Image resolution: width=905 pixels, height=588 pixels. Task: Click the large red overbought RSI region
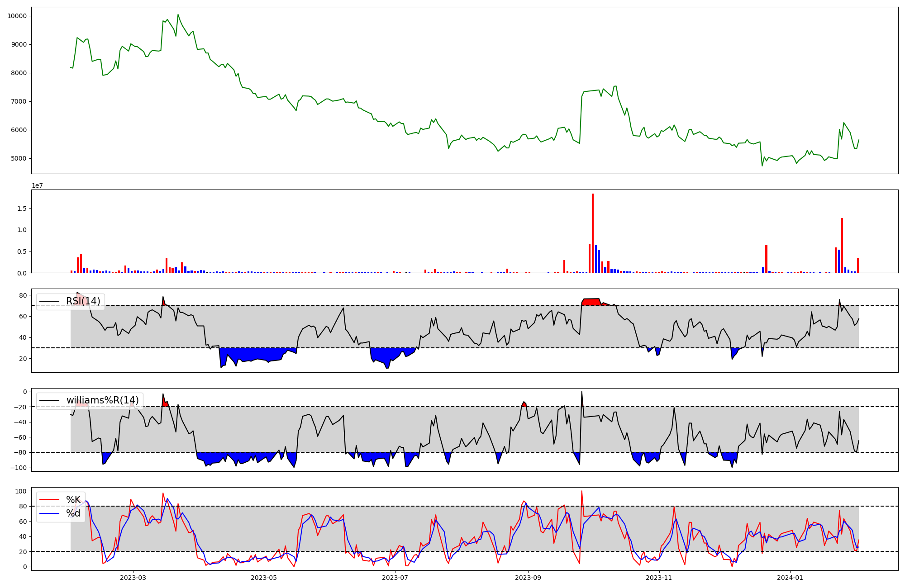coord(591,302)
